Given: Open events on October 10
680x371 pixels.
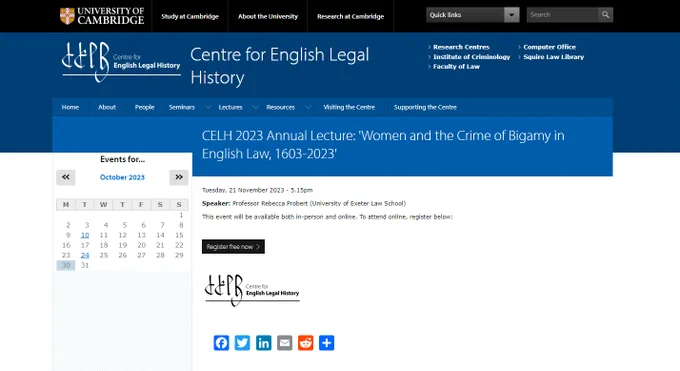Looking at the screenshot, I should tap(85, 235).
